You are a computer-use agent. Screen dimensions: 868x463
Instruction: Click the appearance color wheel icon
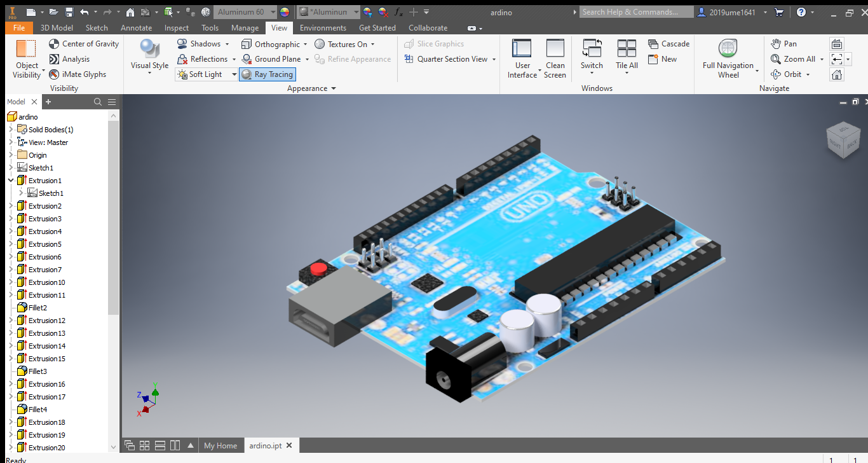point(284,12)
